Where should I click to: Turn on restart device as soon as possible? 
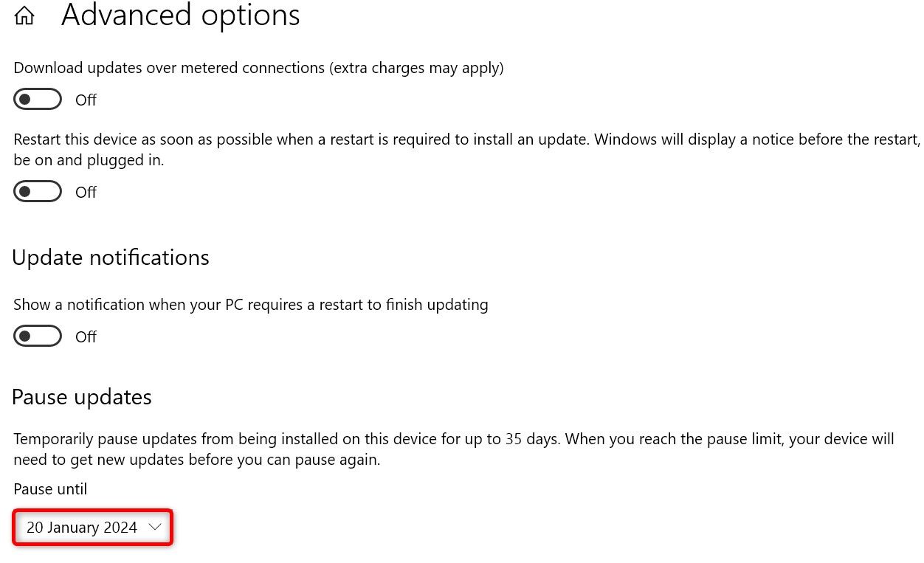[38, 191]
